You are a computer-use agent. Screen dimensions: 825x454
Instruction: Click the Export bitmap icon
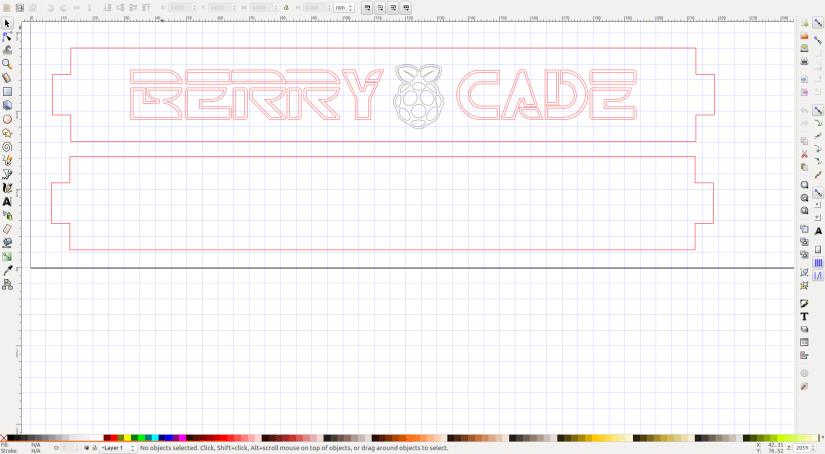(804, 92)
